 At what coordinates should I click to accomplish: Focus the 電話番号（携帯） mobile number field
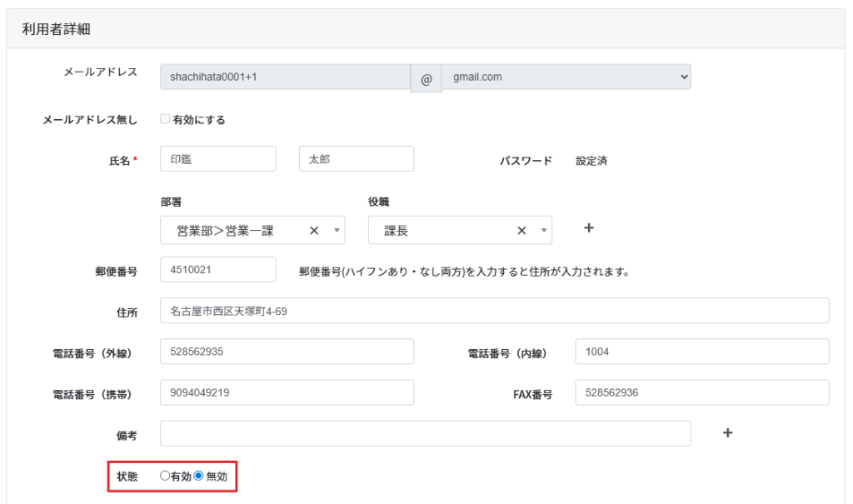(x=287, y=392)
